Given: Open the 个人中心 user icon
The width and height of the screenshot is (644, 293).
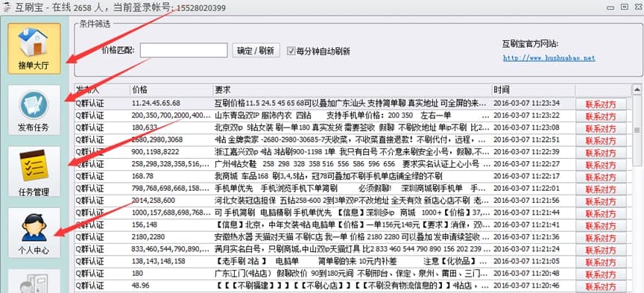Looking at the screenshot, I should pyautogui.click(x=34, y=233).
